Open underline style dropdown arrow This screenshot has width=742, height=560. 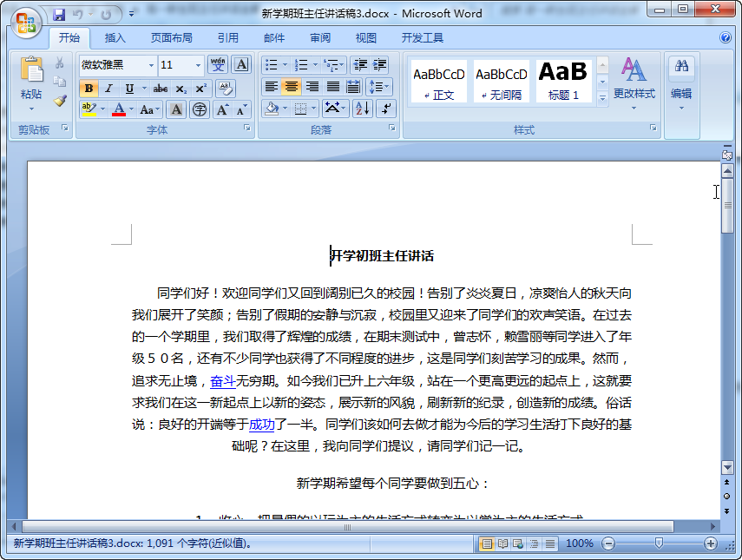click(144, 89)
